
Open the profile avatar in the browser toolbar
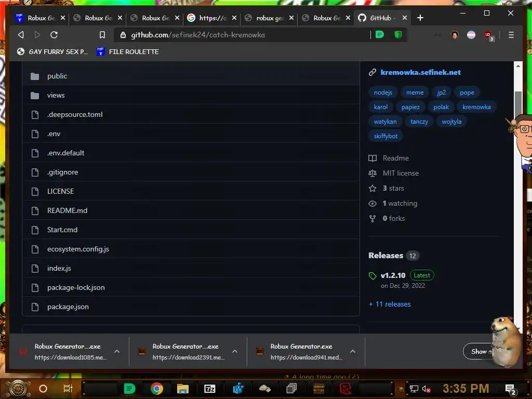pyautogui.click(x=455, y=35)
